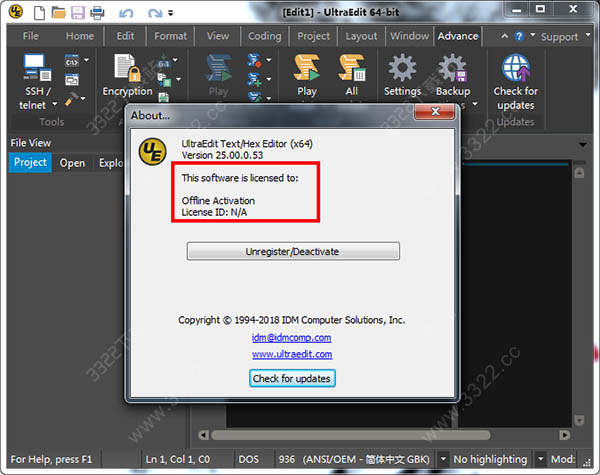Open Settings gear in Advanced ribbon
Screen dimensions: 600x475
402,68
